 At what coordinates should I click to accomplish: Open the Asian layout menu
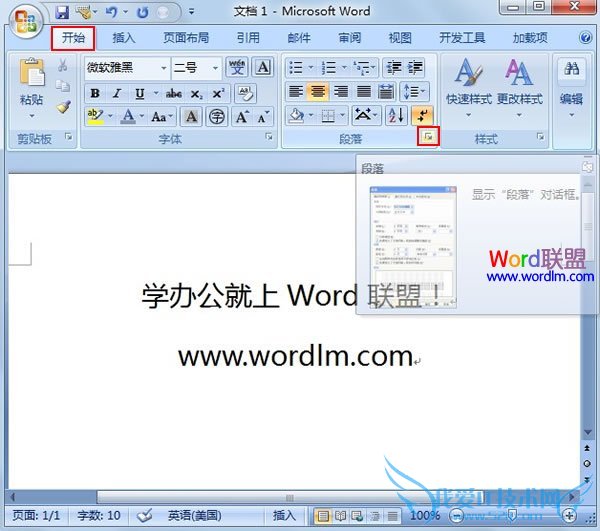(366, 116)
